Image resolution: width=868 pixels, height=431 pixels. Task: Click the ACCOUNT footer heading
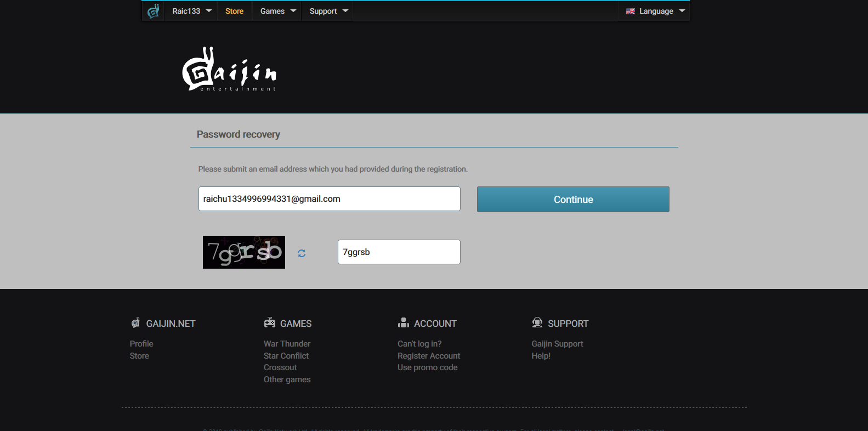[435, 324]
